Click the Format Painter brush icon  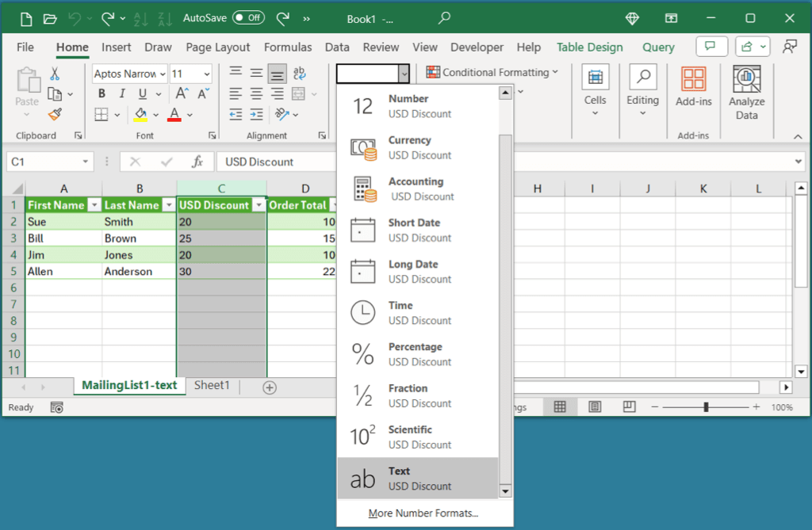(55, 115)
